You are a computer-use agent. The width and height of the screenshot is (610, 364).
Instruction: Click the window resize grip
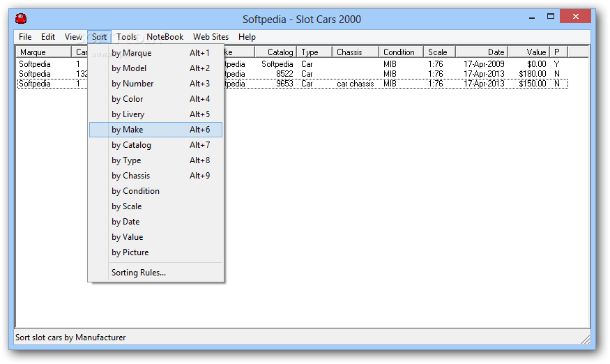tap(586, 340)
